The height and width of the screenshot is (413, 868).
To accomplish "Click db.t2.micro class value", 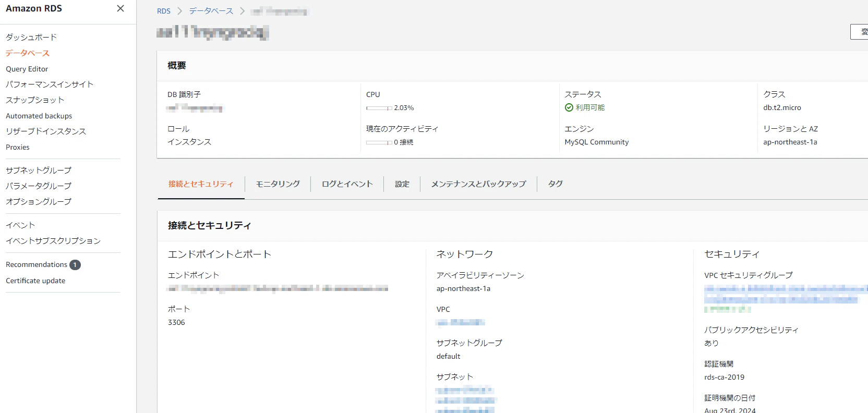I will pos(782,107).
